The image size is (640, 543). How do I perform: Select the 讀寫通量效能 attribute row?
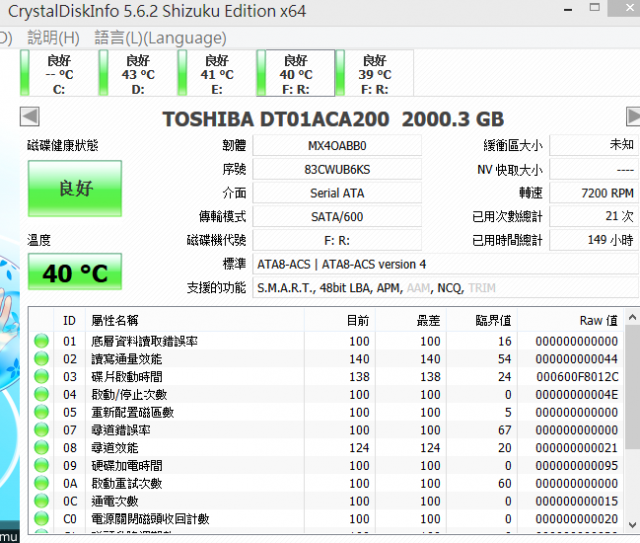tap(327, 359)
